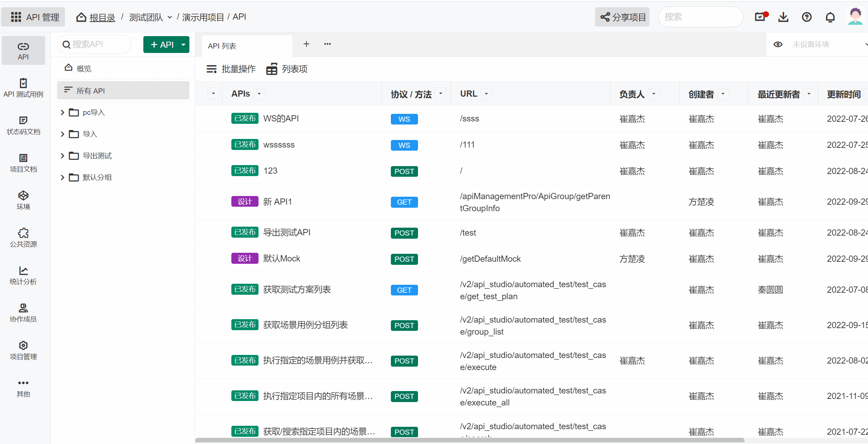
Task: Open the 协作成员 panel
Action: click(x=23, y=312)
